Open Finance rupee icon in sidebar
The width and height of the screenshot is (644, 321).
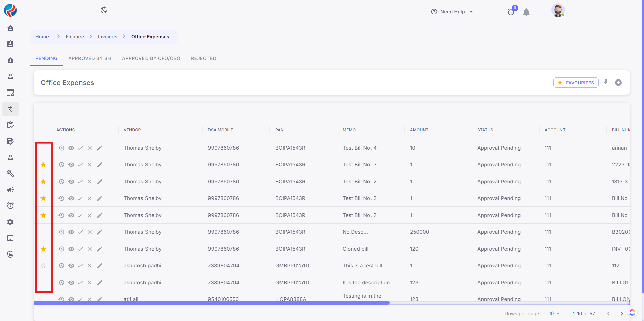tap(10, 109)
